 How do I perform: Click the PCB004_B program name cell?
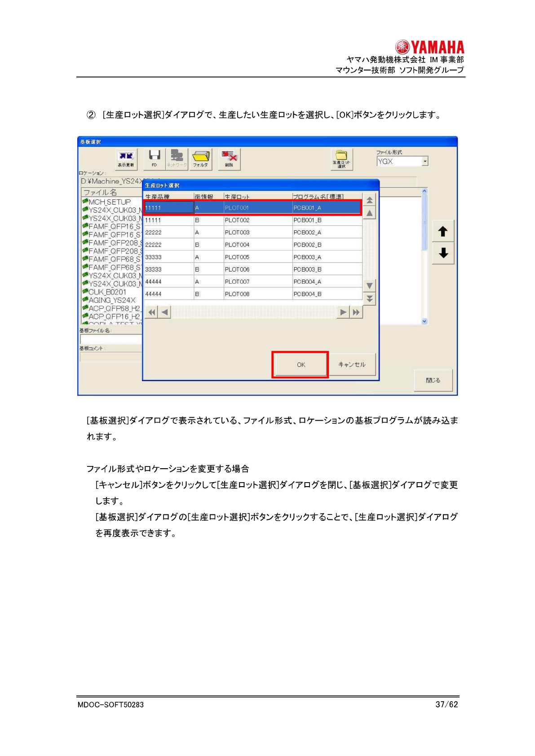pyautogui.click(x=327, y=294)
